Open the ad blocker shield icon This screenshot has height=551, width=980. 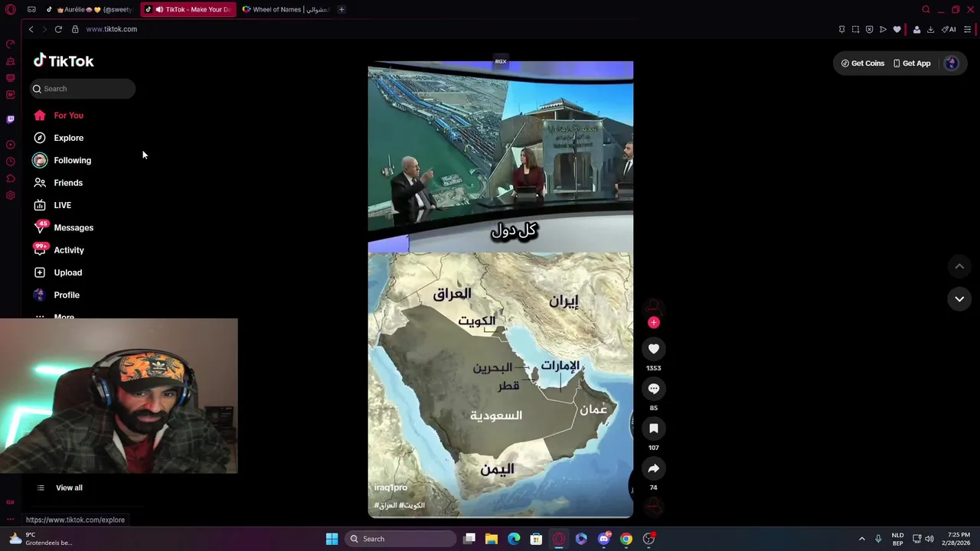click(x=869, y=29)
